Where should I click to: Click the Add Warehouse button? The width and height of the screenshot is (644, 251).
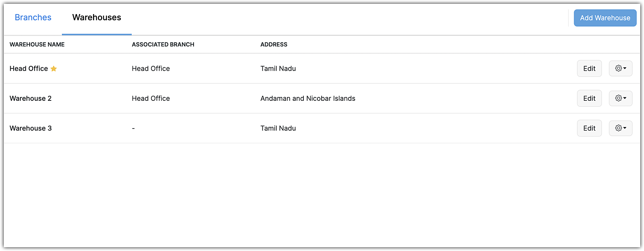pos(605,18)
